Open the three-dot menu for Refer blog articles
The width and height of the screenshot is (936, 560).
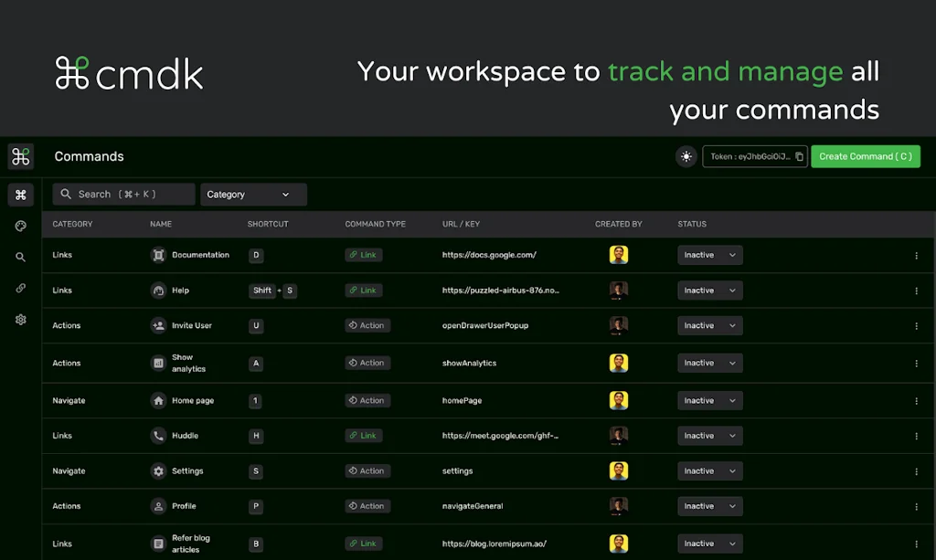917,543
